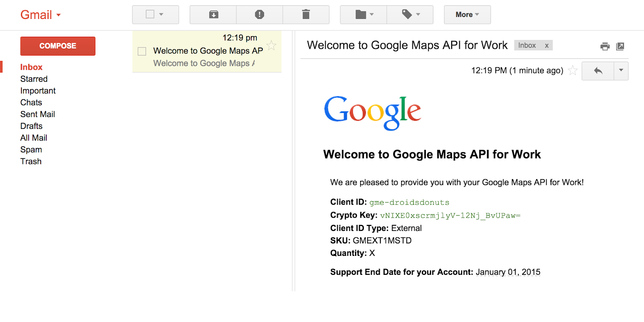Reply using the arrow icon button

tap(598, 71)
